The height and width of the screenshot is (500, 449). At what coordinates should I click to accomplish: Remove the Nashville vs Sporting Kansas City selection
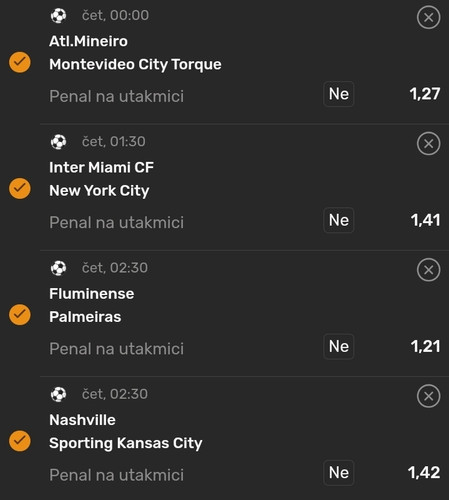428,396
